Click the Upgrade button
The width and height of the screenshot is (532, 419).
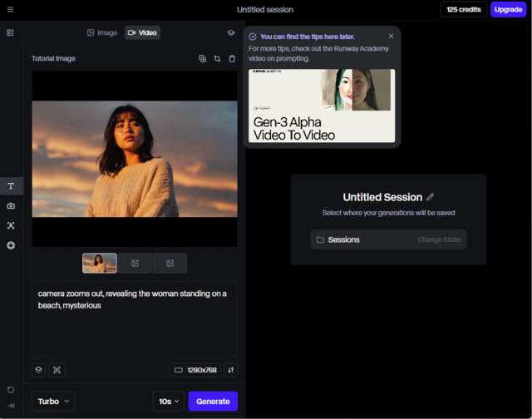click(508, 10)
